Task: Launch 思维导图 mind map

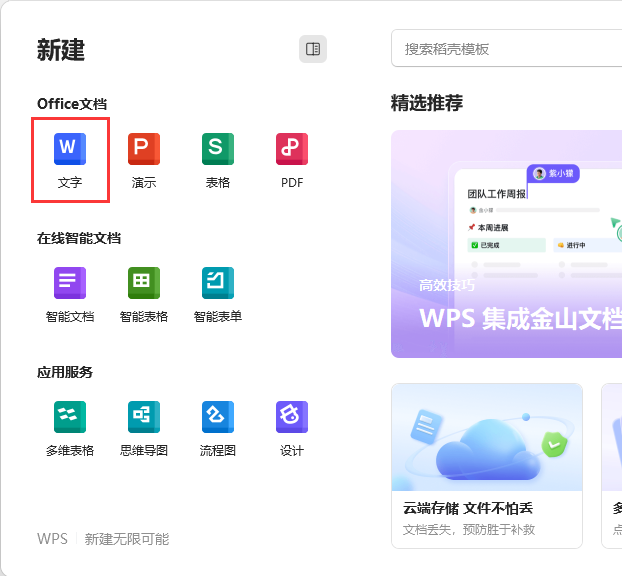Action: pyautogui.click(x=144, y=429)
